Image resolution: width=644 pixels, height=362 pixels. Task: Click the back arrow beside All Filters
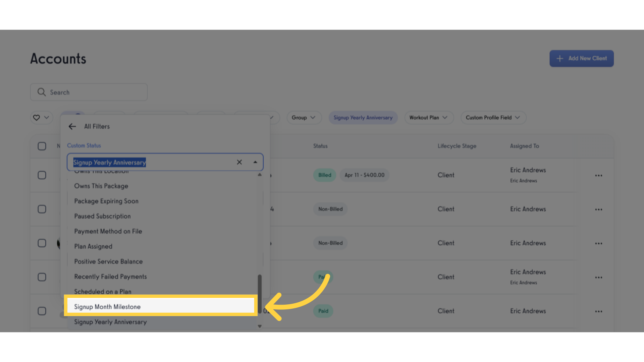(72, 126)
